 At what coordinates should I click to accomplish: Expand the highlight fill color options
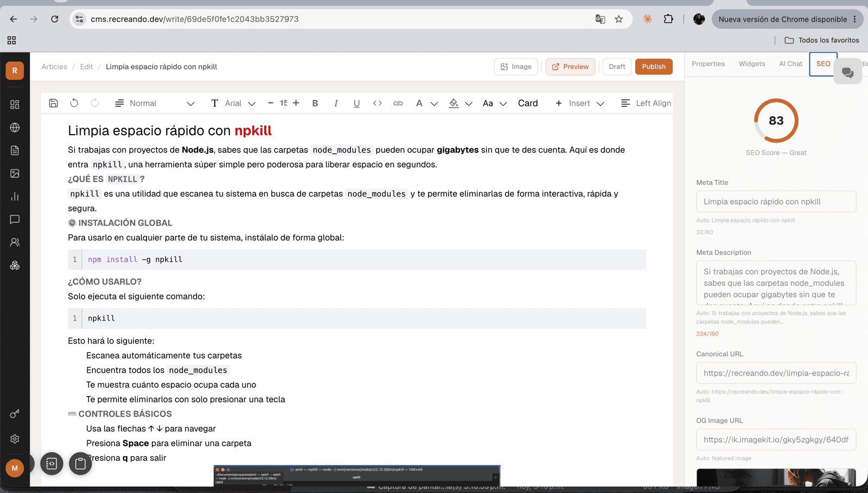tap(469, 104)
